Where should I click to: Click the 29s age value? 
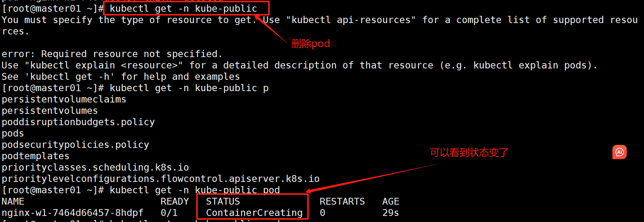[x=391, y=213]
